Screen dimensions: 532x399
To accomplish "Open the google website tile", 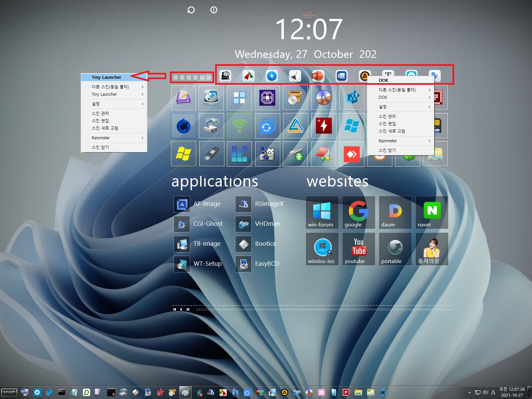I will coord(358,212).
